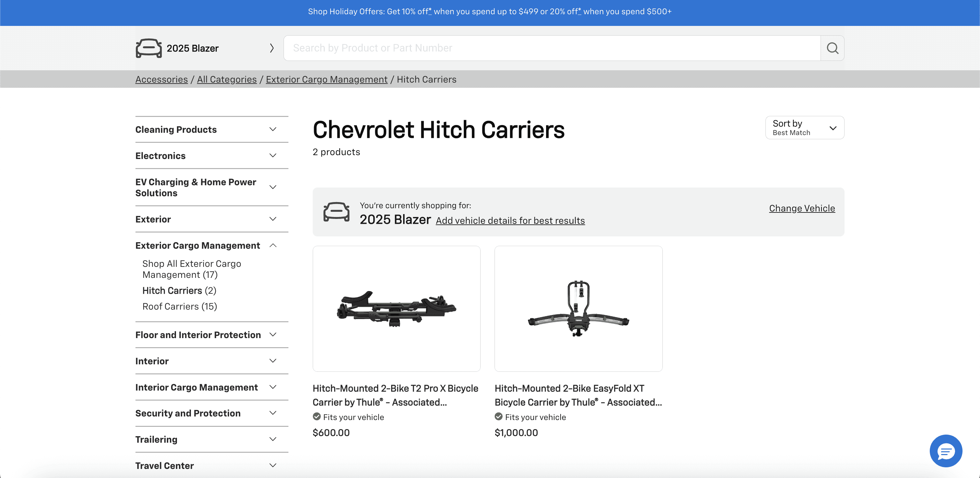Select Shop All Exterior Cargo Management (17)
Image resolution: width=980 pixels, height=478 pixels.
(x=191, y=269)
